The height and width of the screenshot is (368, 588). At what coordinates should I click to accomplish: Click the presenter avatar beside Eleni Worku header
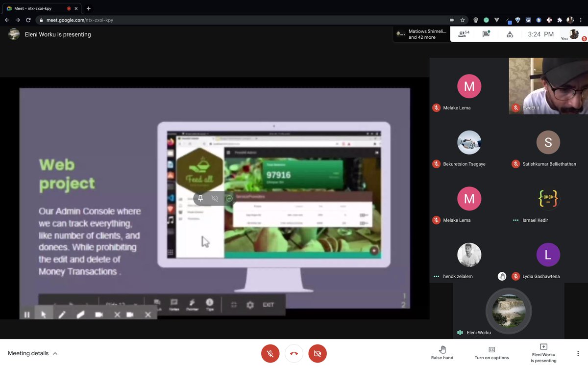(14, 34)
